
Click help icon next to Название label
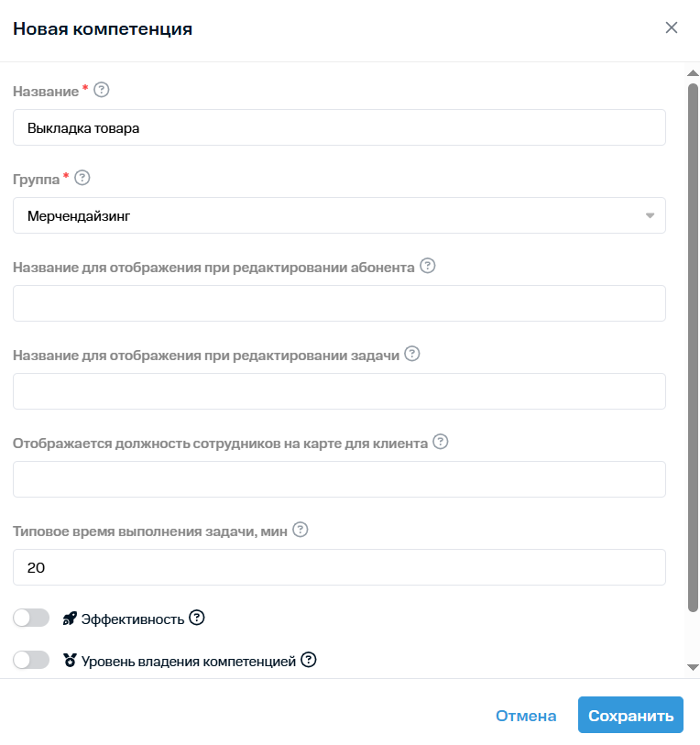coord(101,90)
